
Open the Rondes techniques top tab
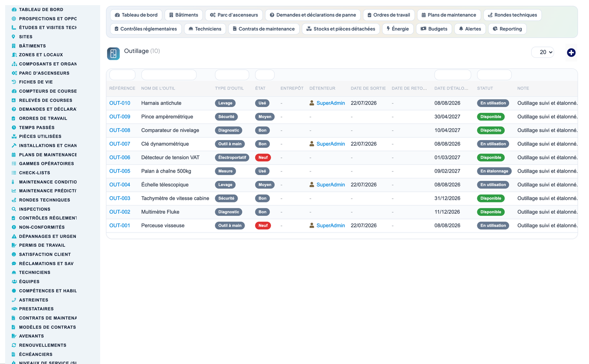[512, 15]
